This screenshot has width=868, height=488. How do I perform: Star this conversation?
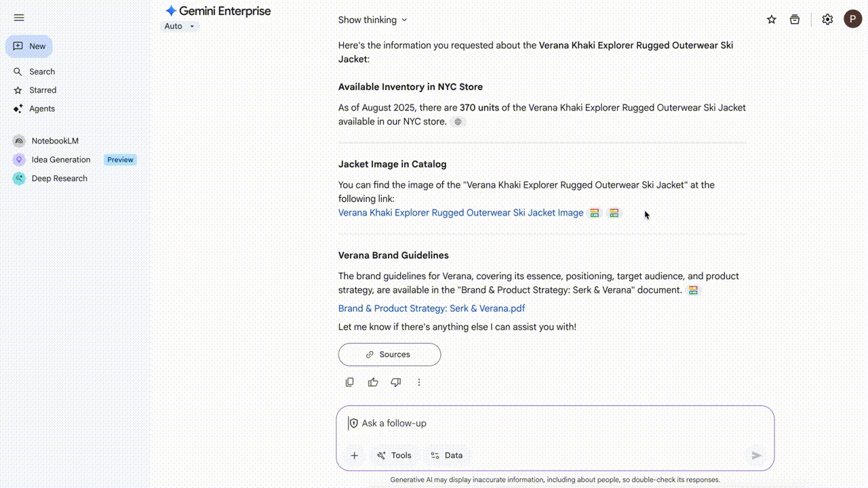point(771,20)
